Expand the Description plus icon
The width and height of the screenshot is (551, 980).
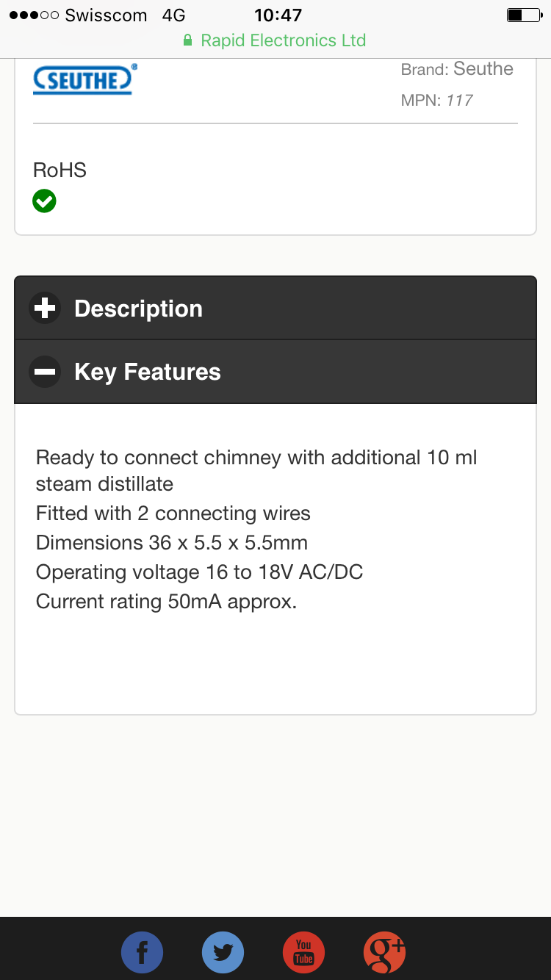click(45, 309)
